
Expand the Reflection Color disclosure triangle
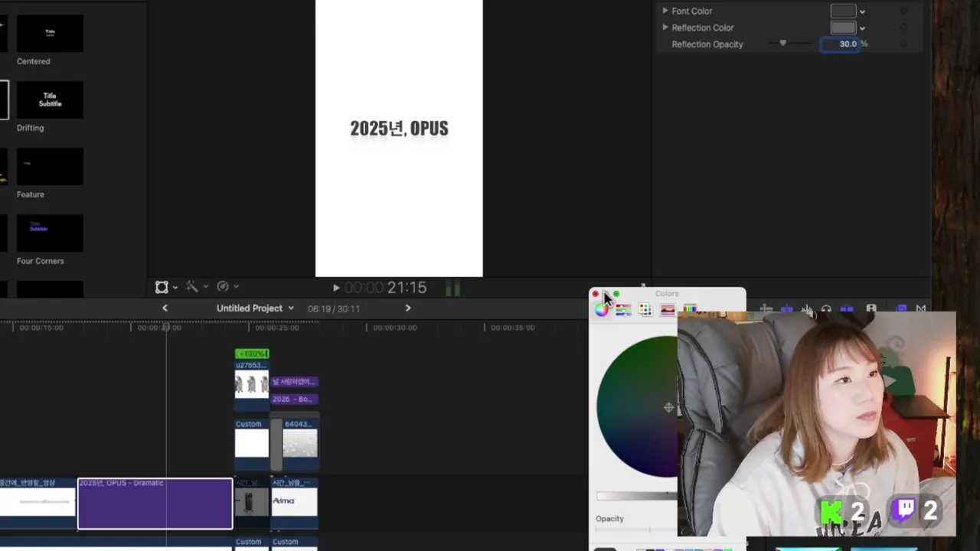(x=665, y=28)
